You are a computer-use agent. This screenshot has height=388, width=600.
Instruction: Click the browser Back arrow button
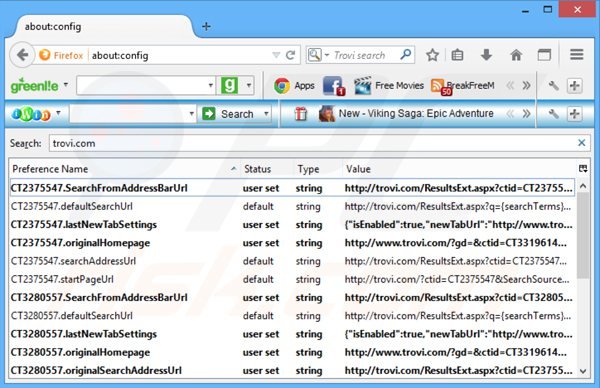22,55
